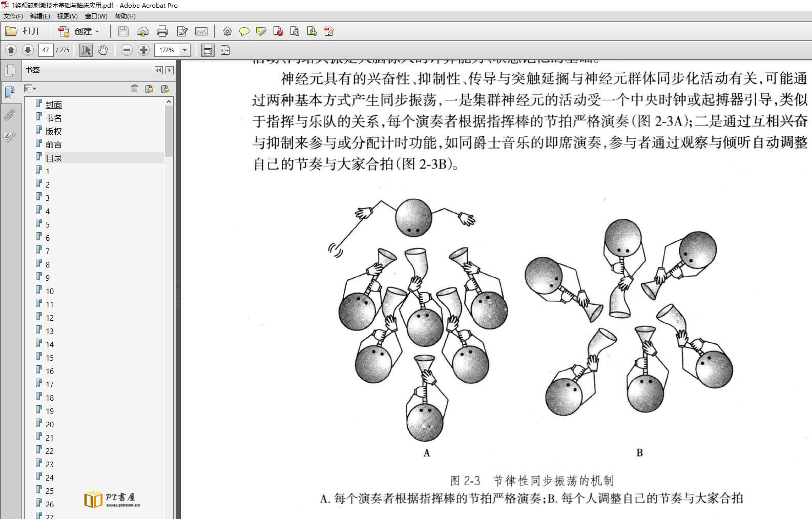Screen dimensions: 812x519
Task: Open bookmark options dropdown menu
Action: point(30,89)
